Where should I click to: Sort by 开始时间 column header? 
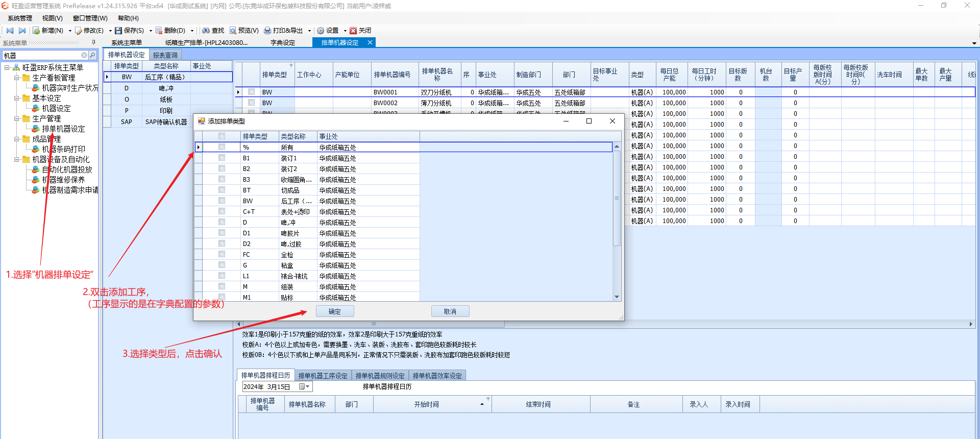pos(432,404)
